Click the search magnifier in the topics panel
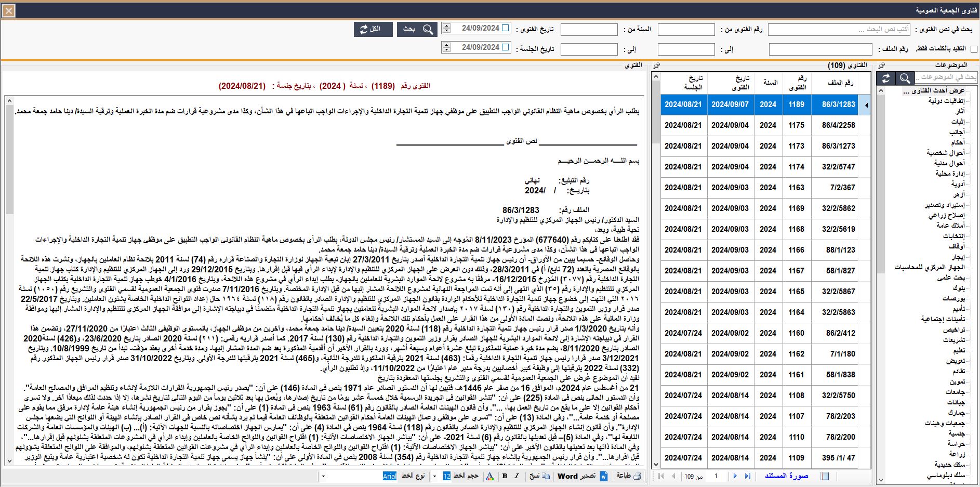The width and height of the screenshot is (980, 487). [x=905, y=78]
